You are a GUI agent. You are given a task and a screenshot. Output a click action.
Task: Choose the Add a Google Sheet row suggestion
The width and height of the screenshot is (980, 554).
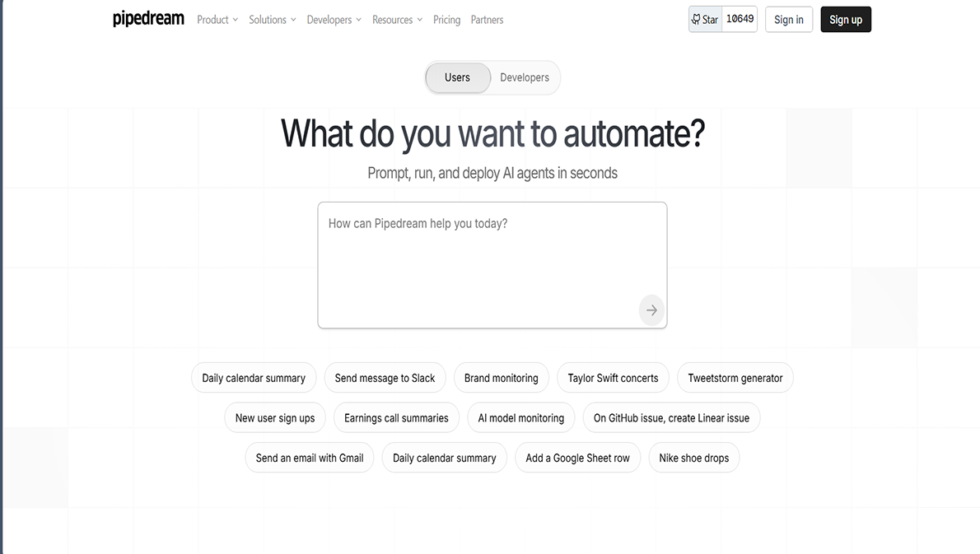577,458
